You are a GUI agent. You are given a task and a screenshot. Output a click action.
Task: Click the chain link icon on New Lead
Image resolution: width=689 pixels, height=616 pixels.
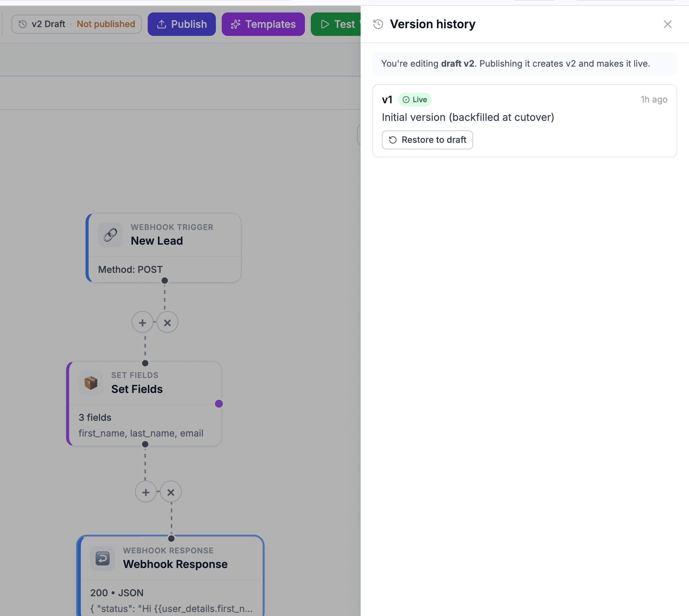tap(110, 235)
